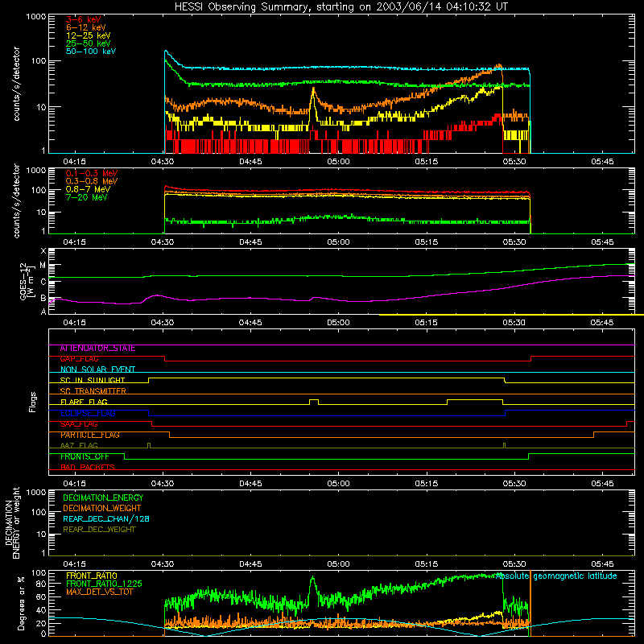Click the orange vertical line in bottom panel

pos(530,603)
